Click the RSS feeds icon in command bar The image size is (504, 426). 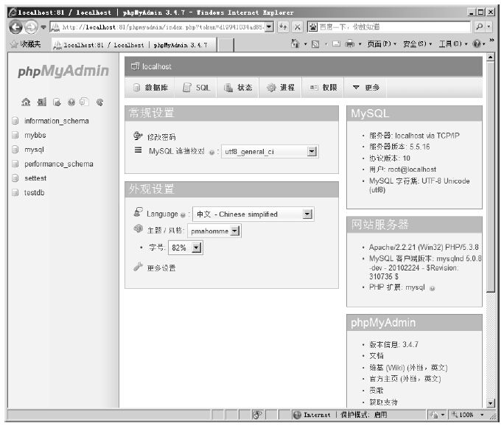click(x=315, y=44)
